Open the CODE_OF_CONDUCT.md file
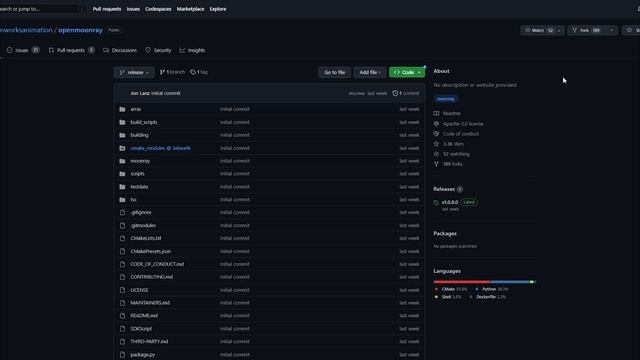 click(x=157, y=264)
